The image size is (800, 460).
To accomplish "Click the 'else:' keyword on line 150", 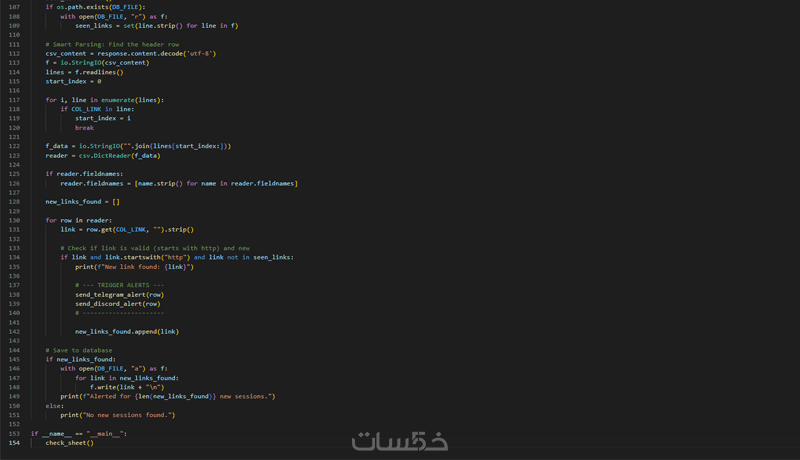I will [55, 406].
